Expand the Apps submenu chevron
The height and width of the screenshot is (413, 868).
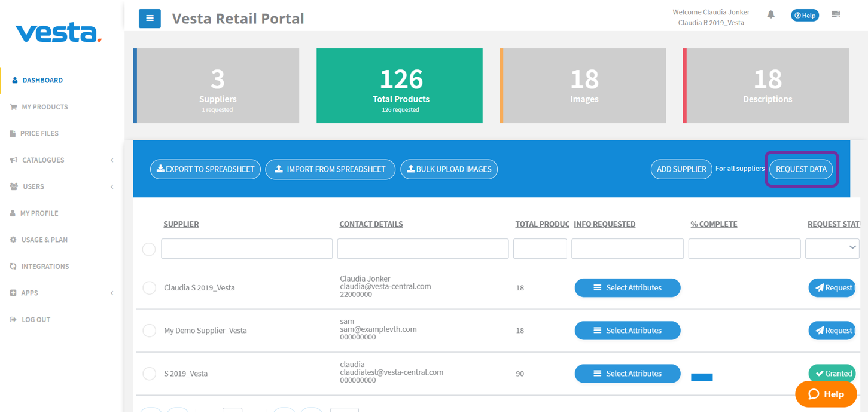pyautogui.click(x=112, y=293)
